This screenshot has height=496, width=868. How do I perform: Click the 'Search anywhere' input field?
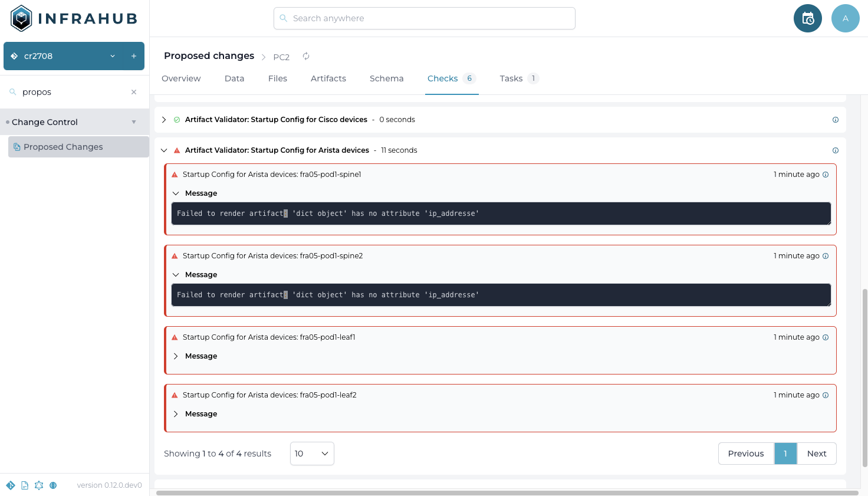pyautogui.click(x=425, y=18)
